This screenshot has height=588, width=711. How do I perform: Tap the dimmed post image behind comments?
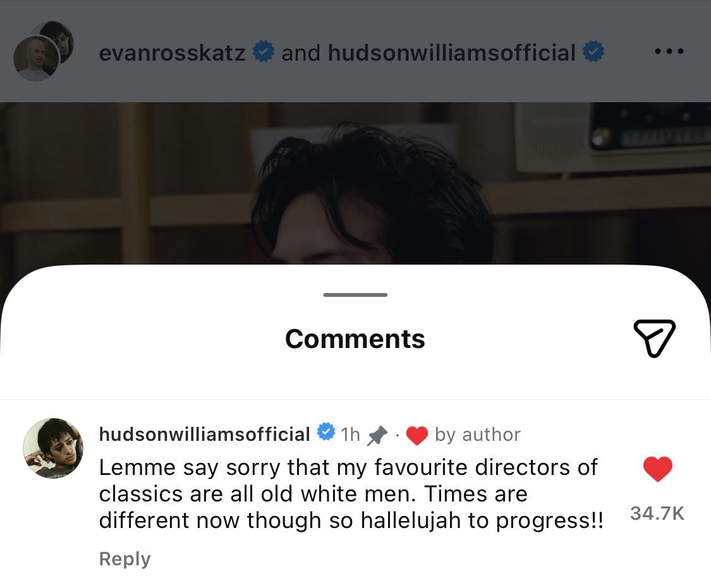coord(355,183)
